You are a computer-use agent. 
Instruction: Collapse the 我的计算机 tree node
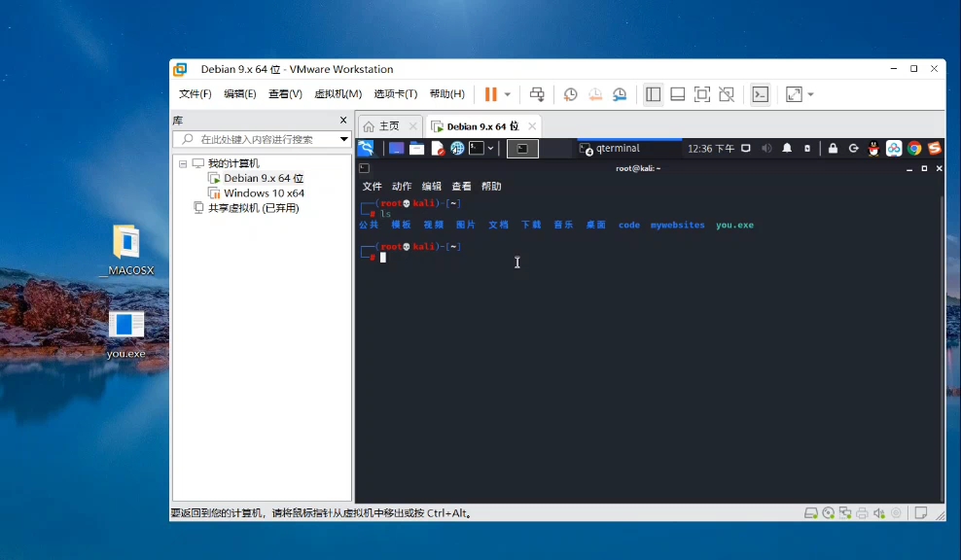pos(183,163)
